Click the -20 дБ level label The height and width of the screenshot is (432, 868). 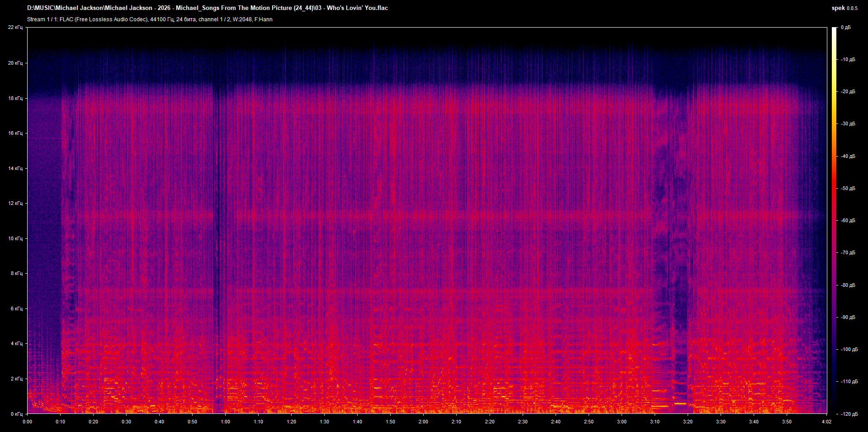848,91
